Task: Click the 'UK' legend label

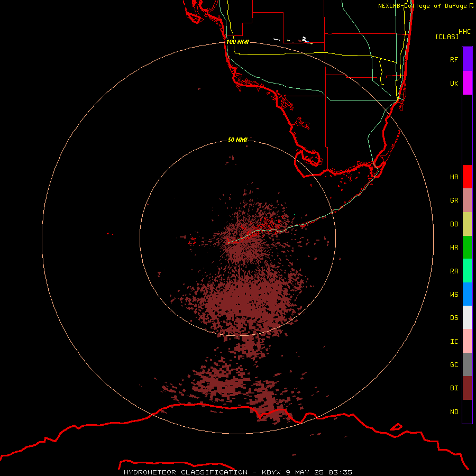Action: [454, 83]
